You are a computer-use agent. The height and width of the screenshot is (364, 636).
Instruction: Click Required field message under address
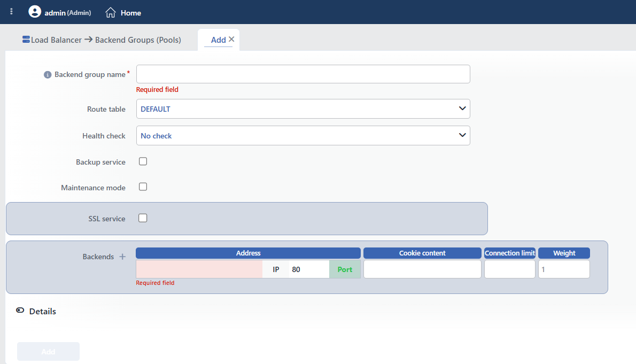click(155, 283)
